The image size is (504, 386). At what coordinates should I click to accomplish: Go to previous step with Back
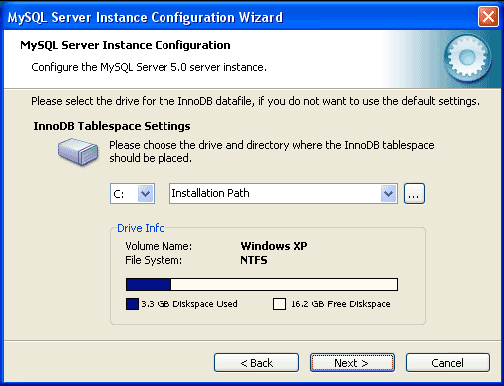click(x=256, y=363)
